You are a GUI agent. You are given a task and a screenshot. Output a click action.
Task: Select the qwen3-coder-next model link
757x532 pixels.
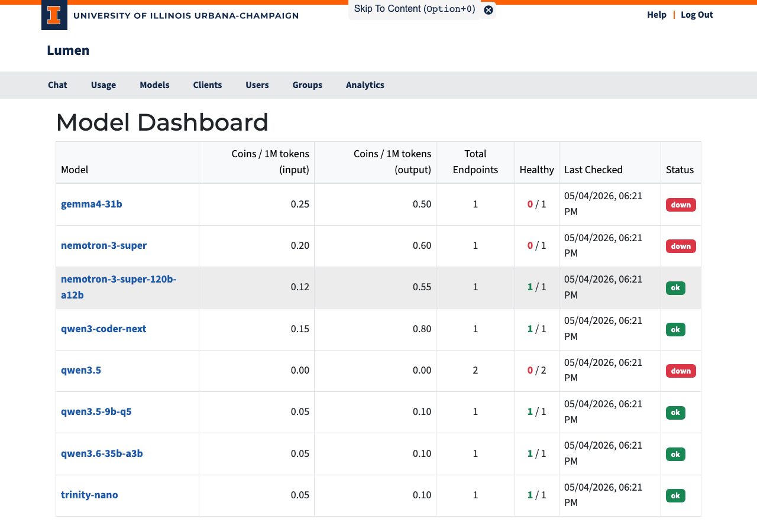tap(103, 329)
